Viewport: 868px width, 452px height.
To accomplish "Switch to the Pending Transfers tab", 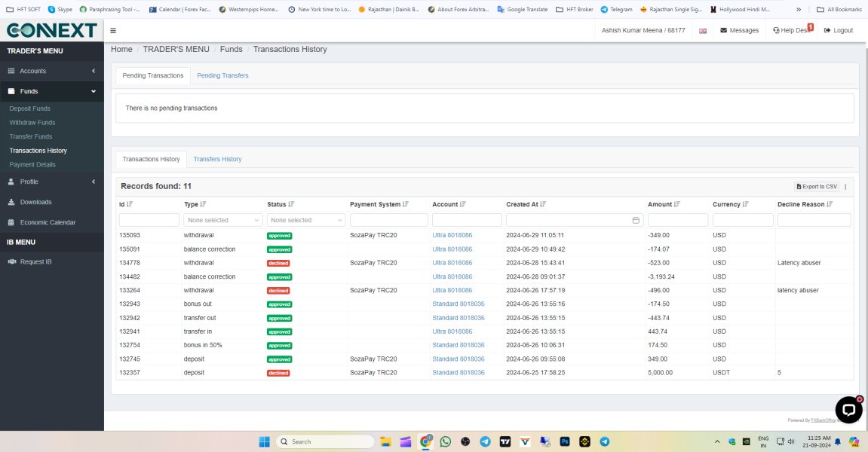I will [x=222, y=75].
